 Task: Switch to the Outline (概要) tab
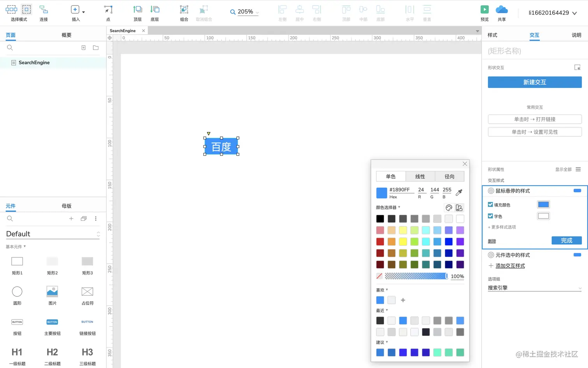click(66, 35)
